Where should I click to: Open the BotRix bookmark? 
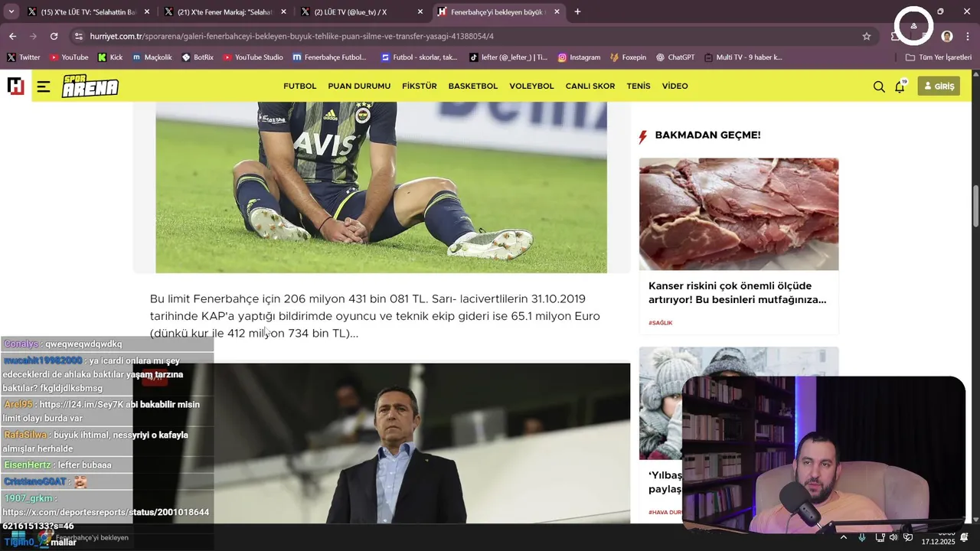[x=198, y=57]
